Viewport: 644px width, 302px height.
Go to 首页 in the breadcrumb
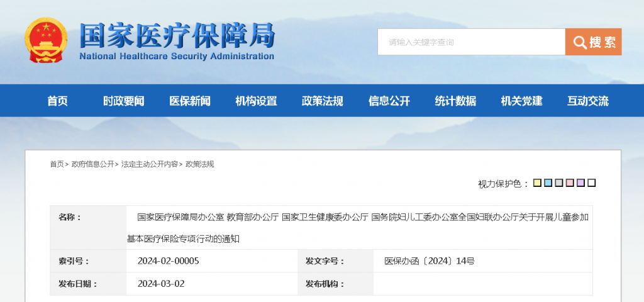(57, 164)
